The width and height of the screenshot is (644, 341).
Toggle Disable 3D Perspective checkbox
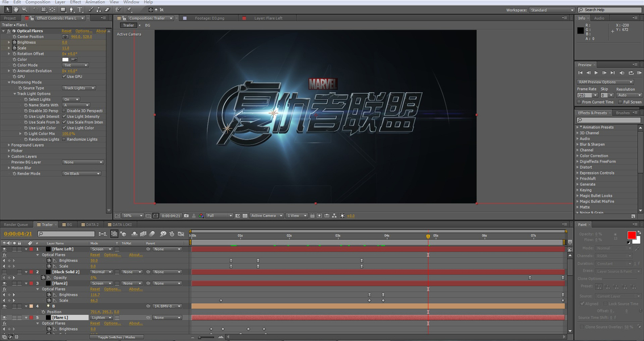pos(64,111)
